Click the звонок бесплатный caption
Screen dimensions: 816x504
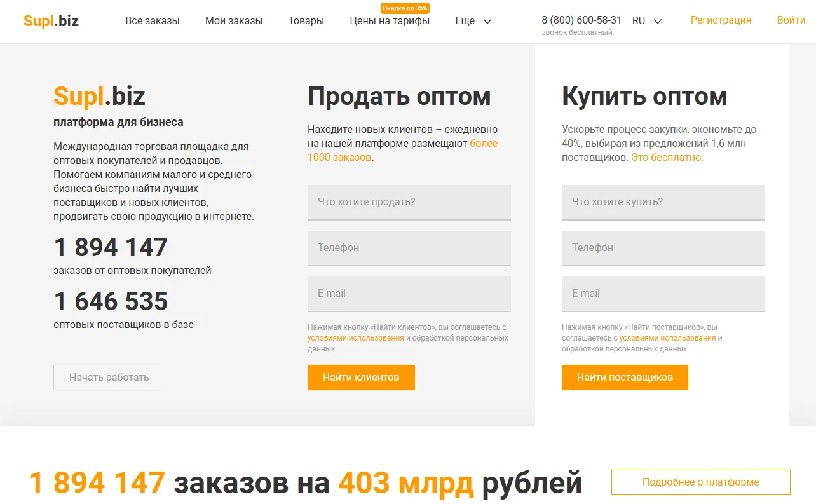point(577,32)
